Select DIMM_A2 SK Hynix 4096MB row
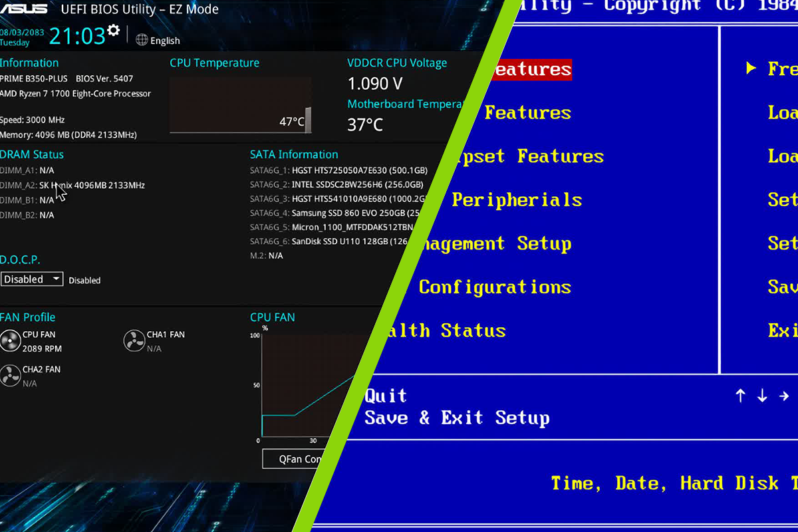 (x=72, y=185)
